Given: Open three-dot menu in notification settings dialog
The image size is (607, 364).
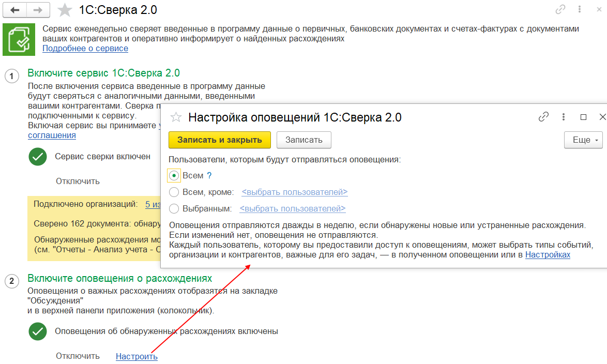Looking at the screenshot, I should [564, 116].
